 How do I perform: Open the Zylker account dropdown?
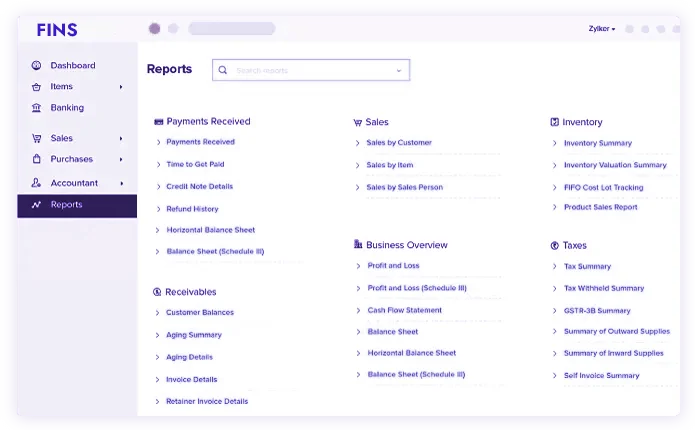(601, 29)
